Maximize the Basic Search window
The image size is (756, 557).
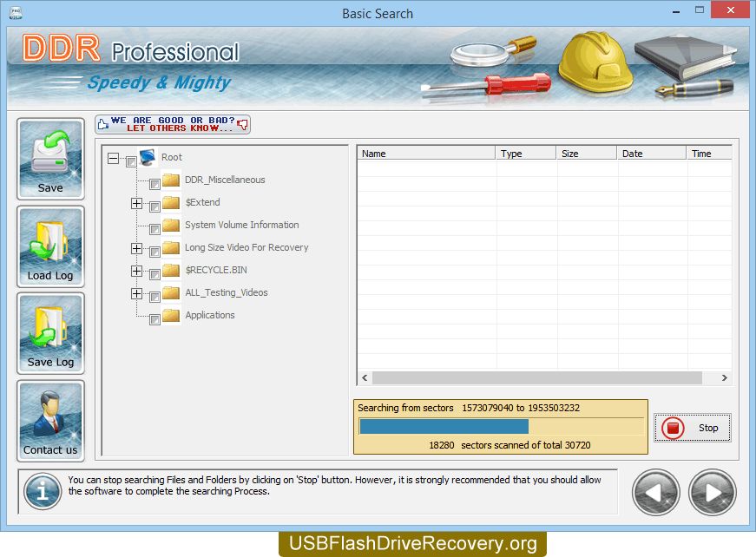pos(699,10)
